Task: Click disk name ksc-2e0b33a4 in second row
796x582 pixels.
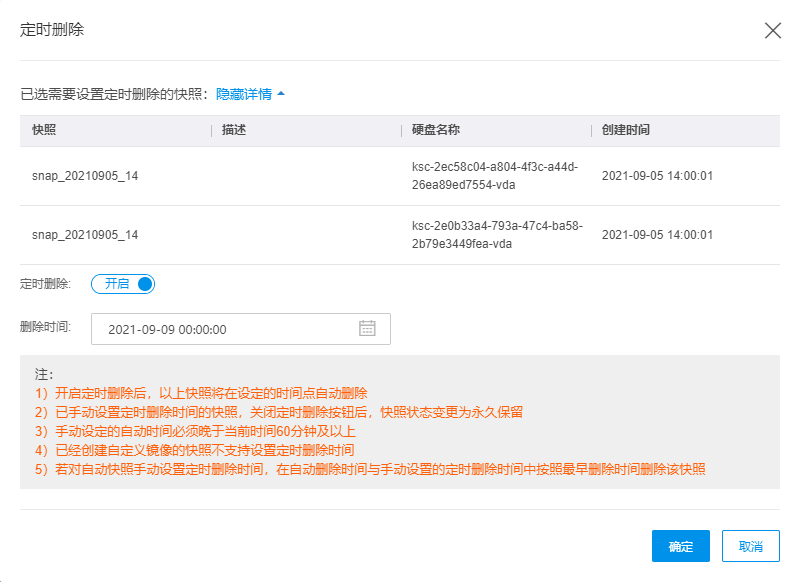Action: point(496,235)
